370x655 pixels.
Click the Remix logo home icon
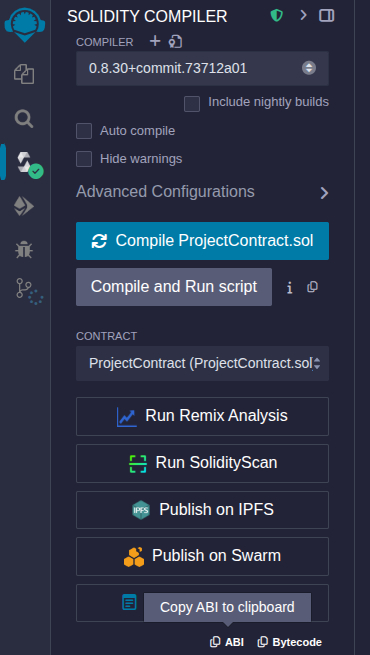point(24,24)
